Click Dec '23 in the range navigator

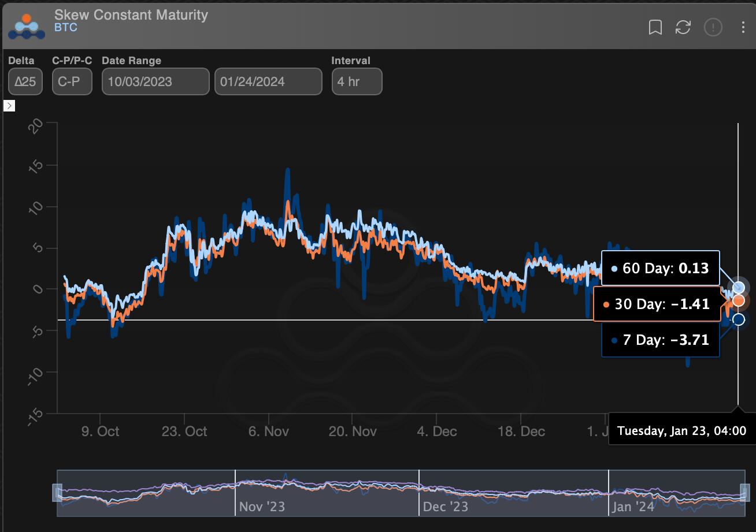click(445, 507)
